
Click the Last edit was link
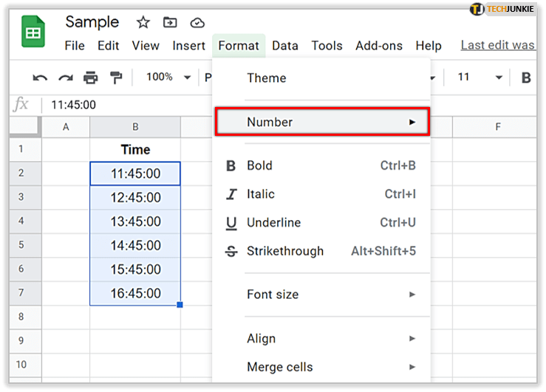tap(497, 45)
